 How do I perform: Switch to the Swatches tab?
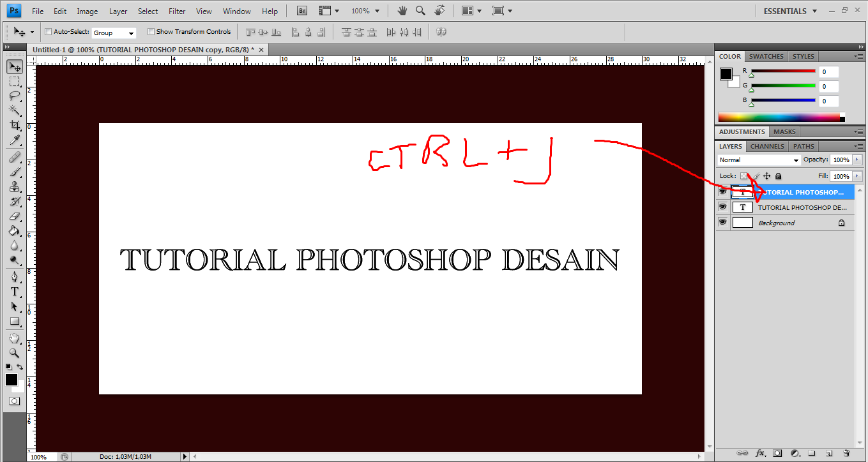[766, 56]
